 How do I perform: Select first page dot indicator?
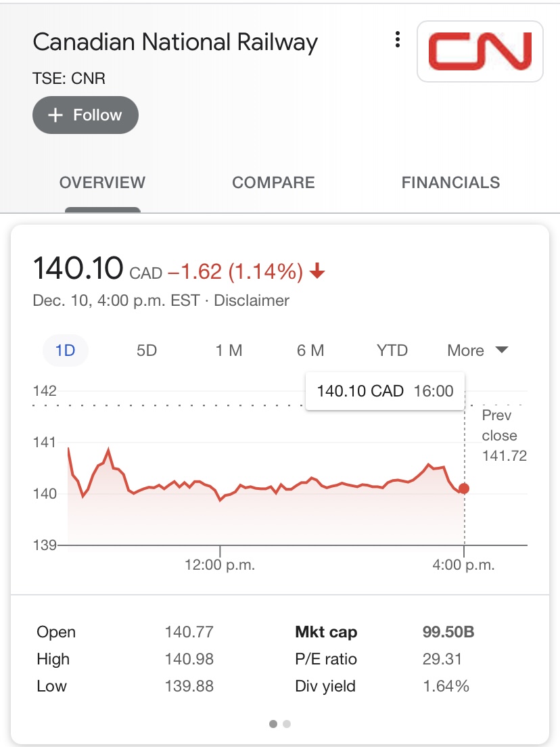click(273, 724)
